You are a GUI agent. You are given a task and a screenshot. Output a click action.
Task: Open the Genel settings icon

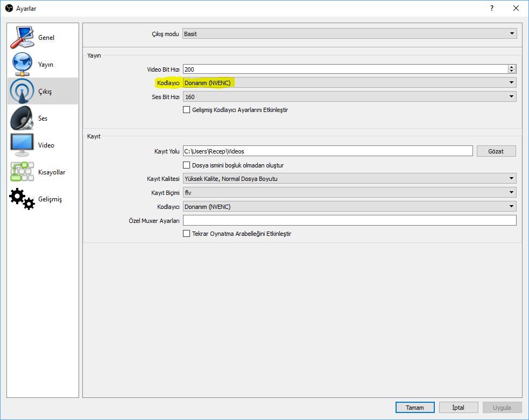point(22,37)
